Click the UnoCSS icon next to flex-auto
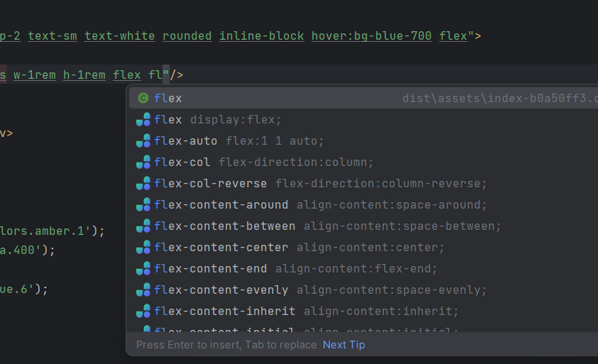Screen dimensions: 598x364 tap(143, 140)
